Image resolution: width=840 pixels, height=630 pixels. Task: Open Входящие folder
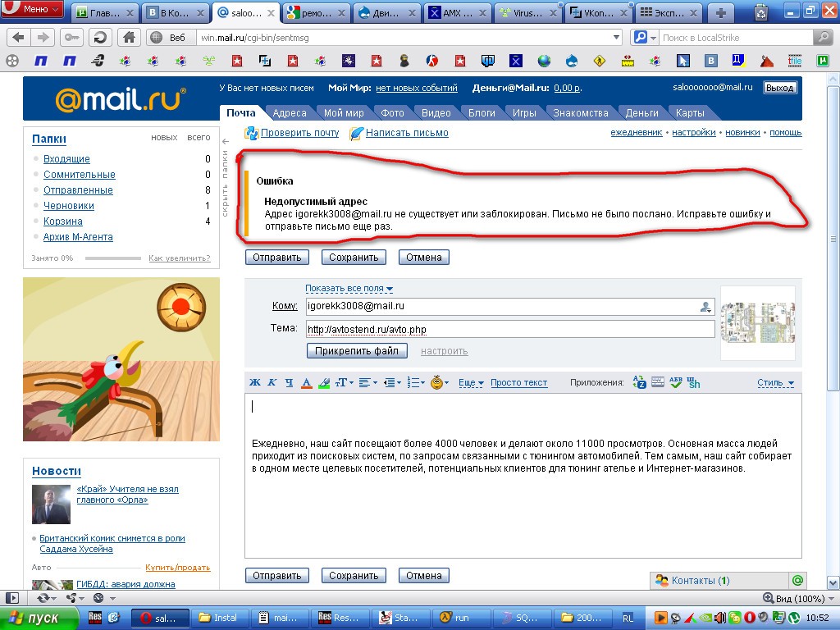66,159
